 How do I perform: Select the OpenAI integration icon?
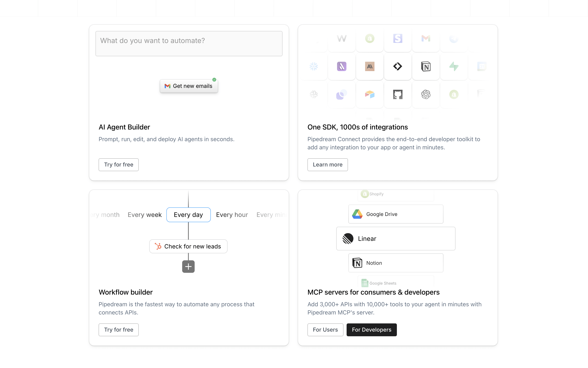426,94
